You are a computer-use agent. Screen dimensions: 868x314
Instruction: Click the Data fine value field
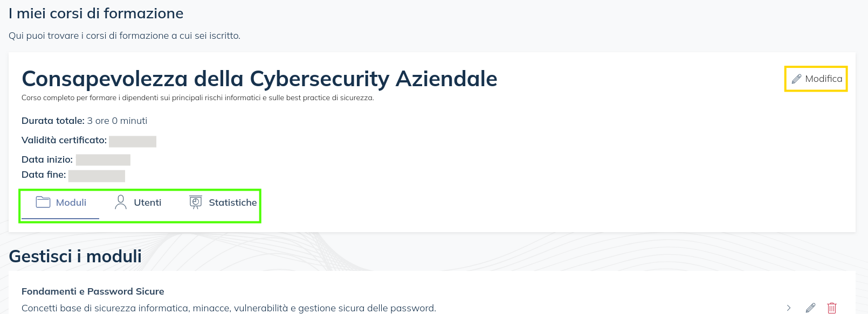(97, 176)
